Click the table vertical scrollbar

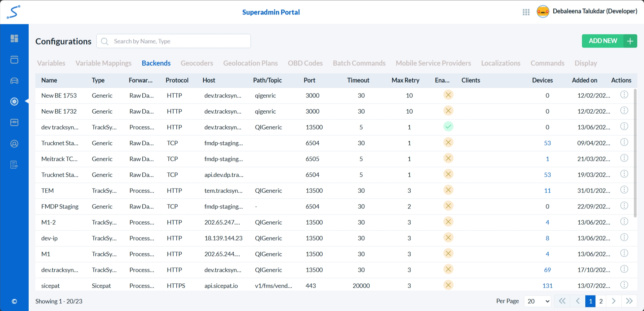[x=635, y=153]
